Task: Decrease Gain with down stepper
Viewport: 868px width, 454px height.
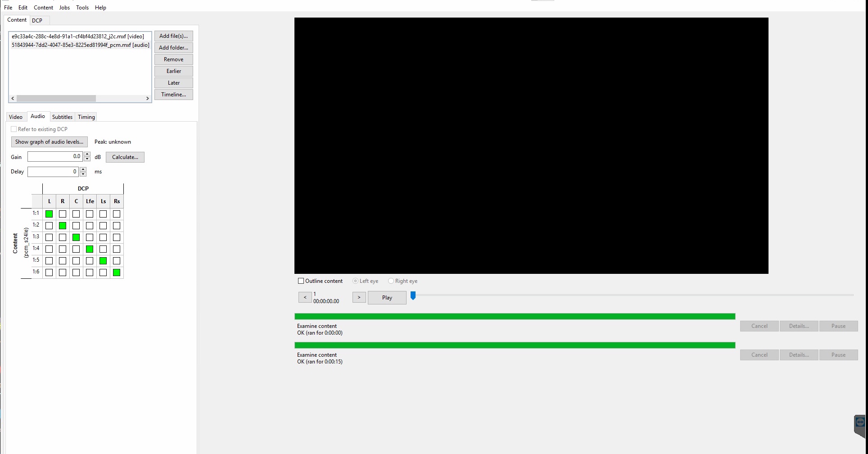Action: [87, 159]
